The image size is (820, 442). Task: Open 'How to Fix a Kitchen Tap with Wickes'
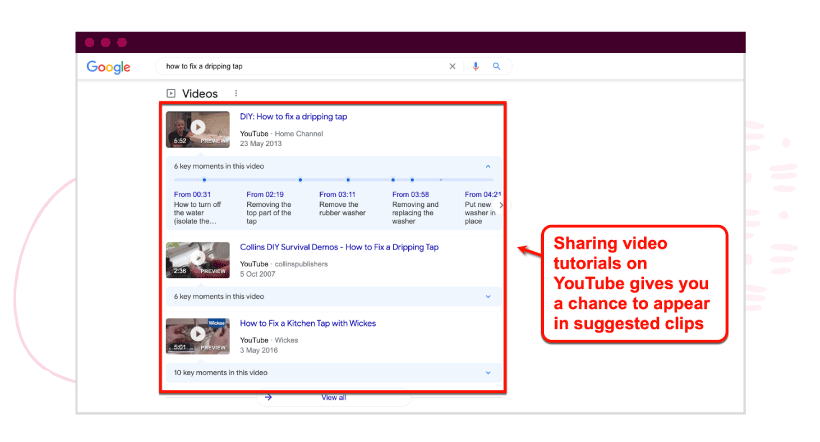click(307, 324)
